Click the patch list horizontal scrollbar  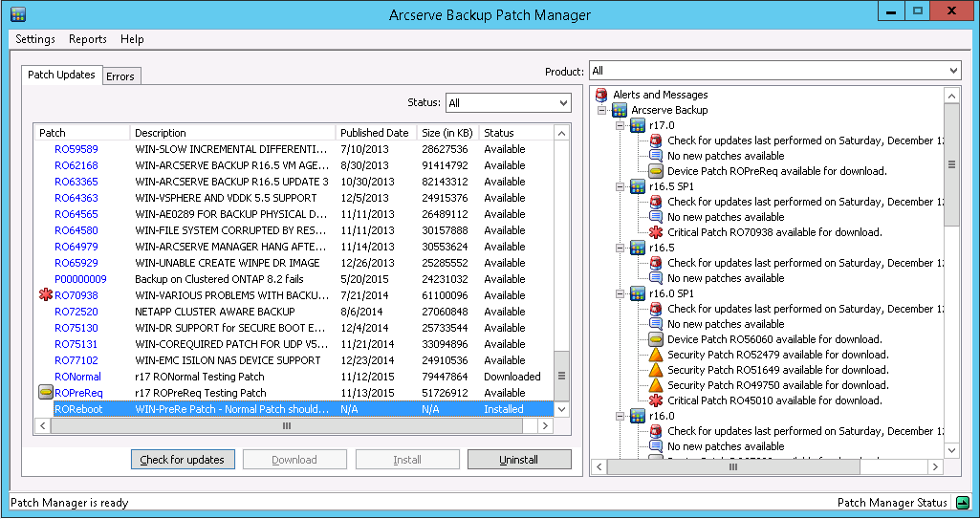tap(286, 426)
